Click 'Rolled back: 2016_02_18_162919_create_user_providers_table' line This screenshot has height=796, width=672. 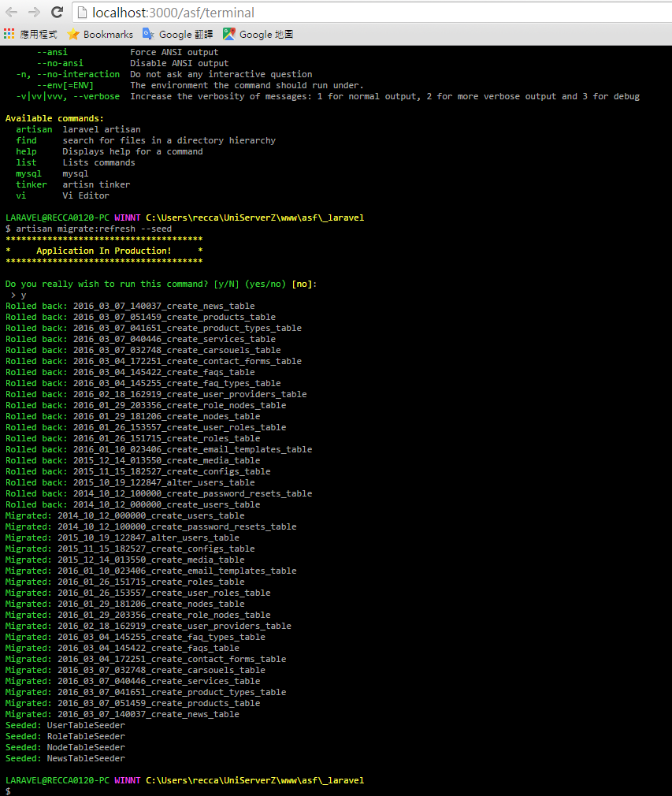(x=156, y=394)
